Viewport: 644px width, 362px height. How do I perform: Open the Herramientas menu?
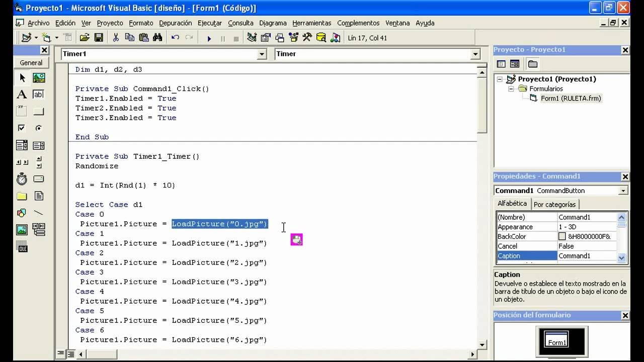point(312,23)
